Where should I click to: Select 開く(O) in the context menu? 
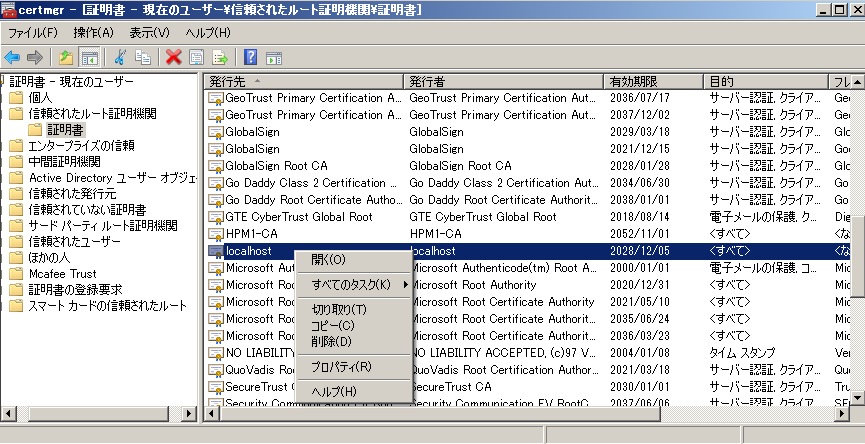(328, 260)
